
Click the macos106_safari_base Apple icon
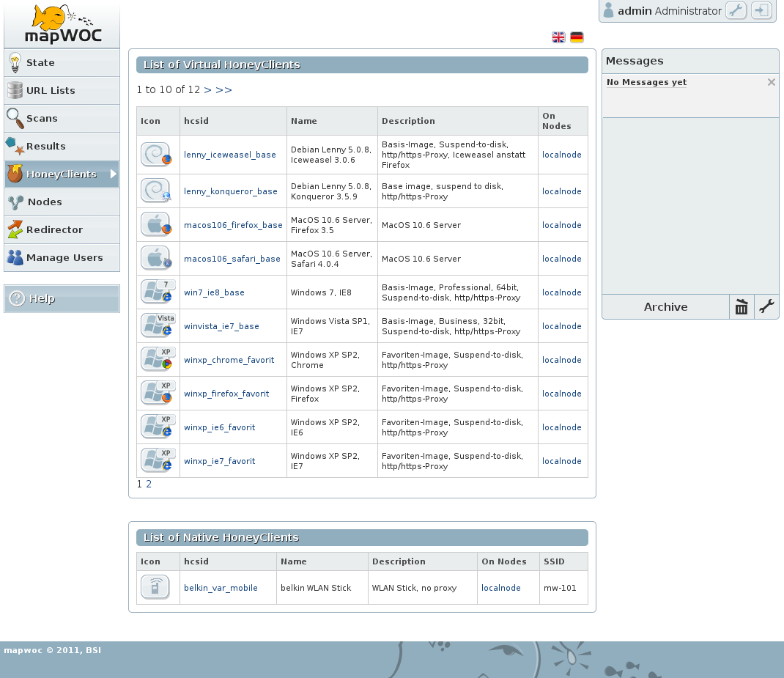click(x=155, y=259)
